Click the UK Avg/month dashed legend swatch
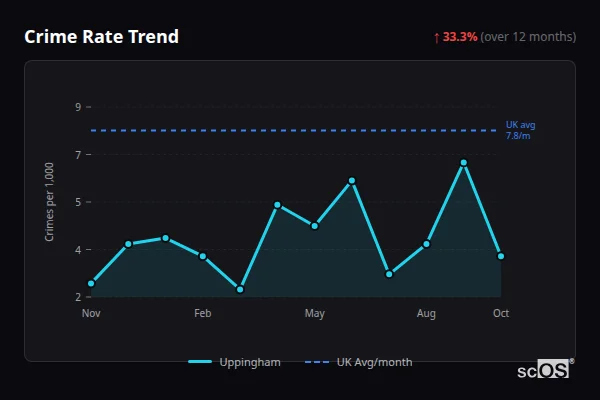Screen dimensions: 600x400 coord(317,362)
